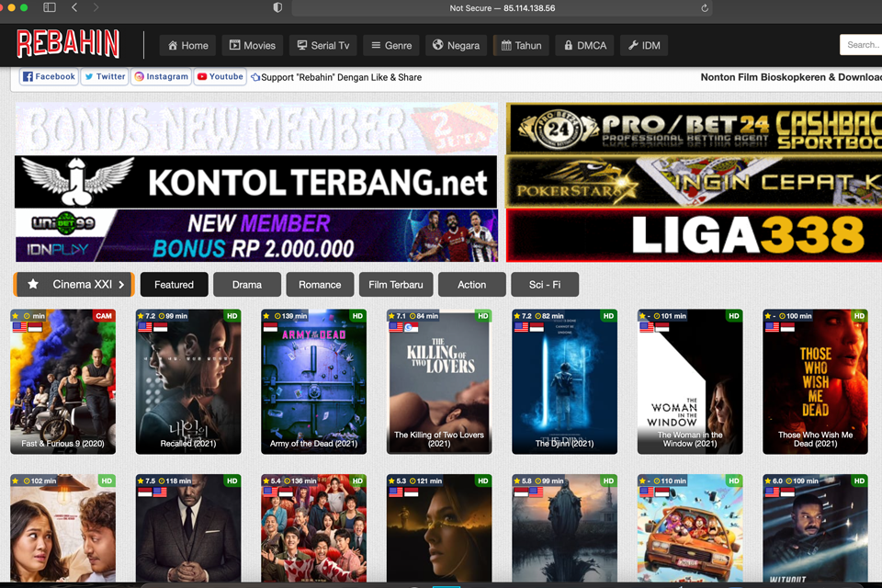
Task: Click the Safari address bar
Action: [502, 8]
